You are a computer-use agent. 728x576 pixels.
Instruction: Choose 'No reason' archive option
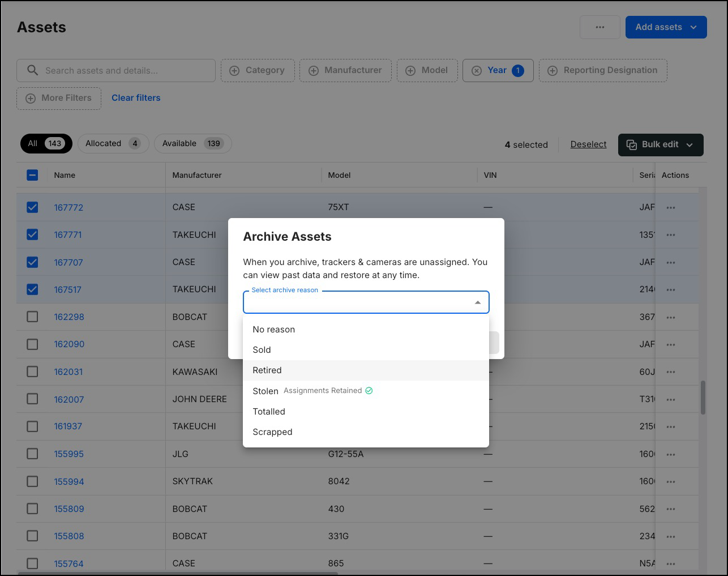366,330
